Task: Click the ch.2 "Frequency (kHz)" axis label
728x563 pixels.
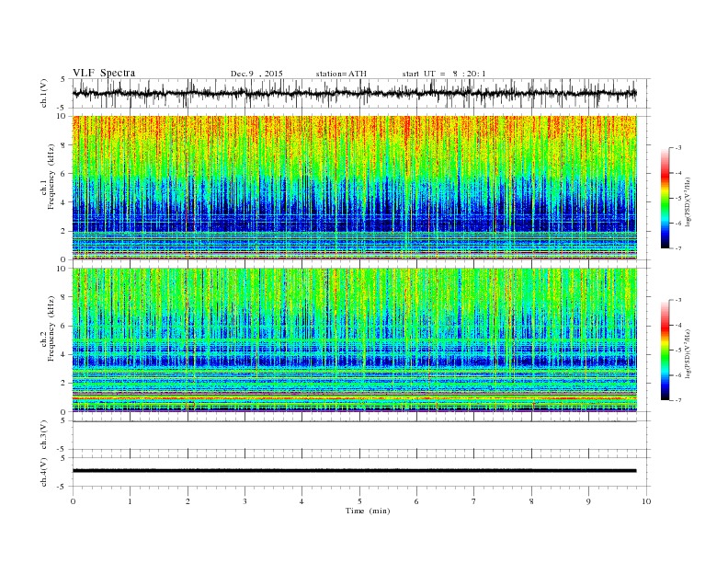Action: (51, 328)
